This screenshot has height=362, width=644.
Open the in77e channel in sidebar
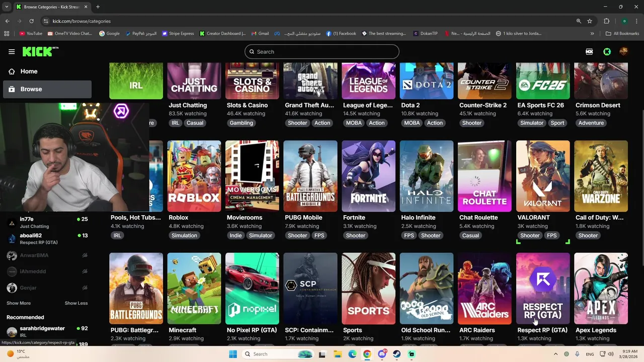[47, 223]
